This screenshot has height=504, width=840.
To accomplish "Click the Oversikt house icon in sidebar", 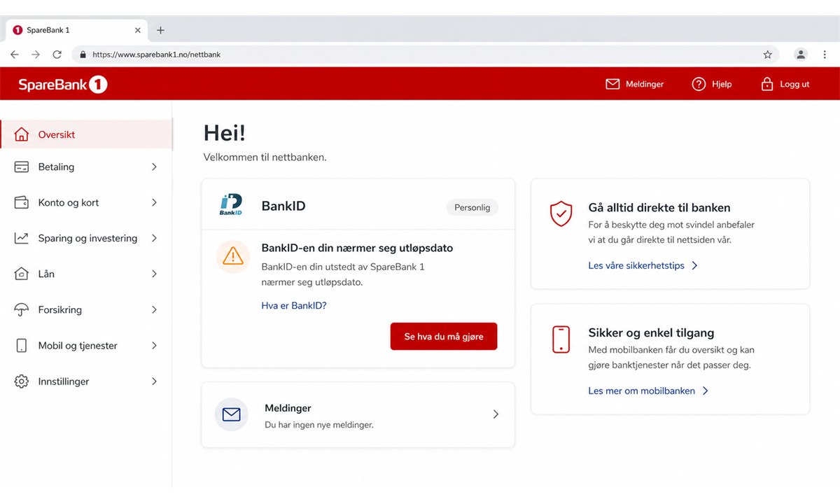I will (x=22, y=134).
